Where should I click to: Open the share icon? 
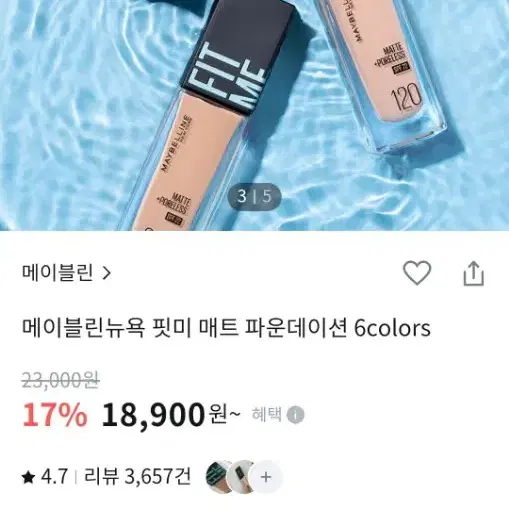click(474, 274)
